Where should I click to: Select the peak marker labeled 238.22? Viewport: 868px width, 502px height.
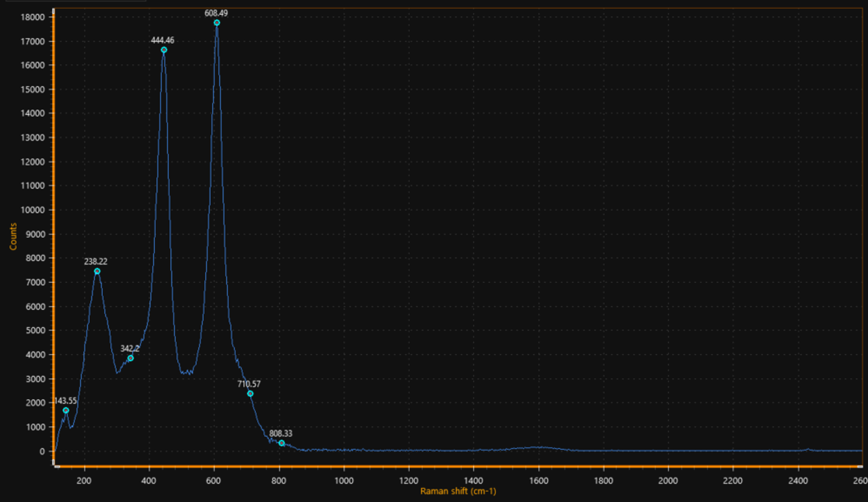[97, 271]
